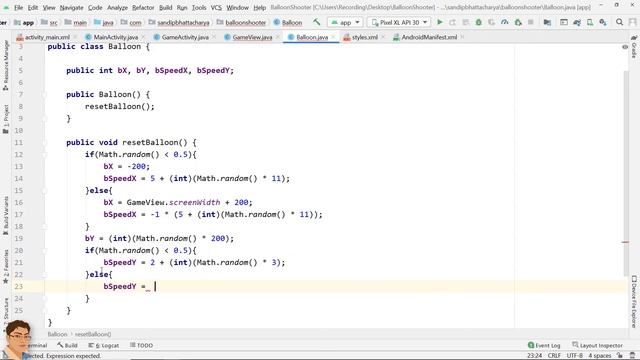The width and height of the screenshot is (640, 360).
Task: Open the File menu
Action: (18, 7)
